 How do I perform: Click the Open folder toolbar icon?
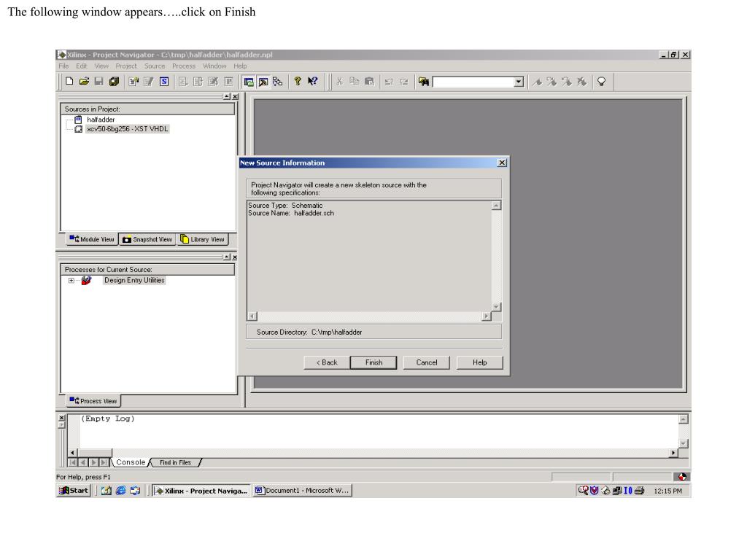[85, 82]
